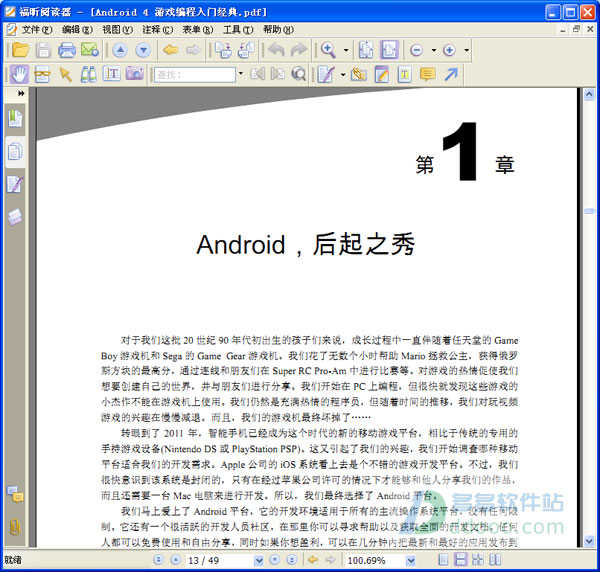Click the yellow previous view arrow in status bar
600x572 pixels.
[x=313, y=560]
